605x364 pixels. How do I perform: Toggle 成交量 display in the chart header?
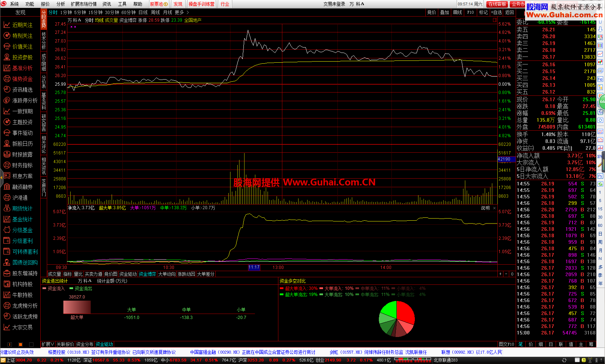[111, 20]
